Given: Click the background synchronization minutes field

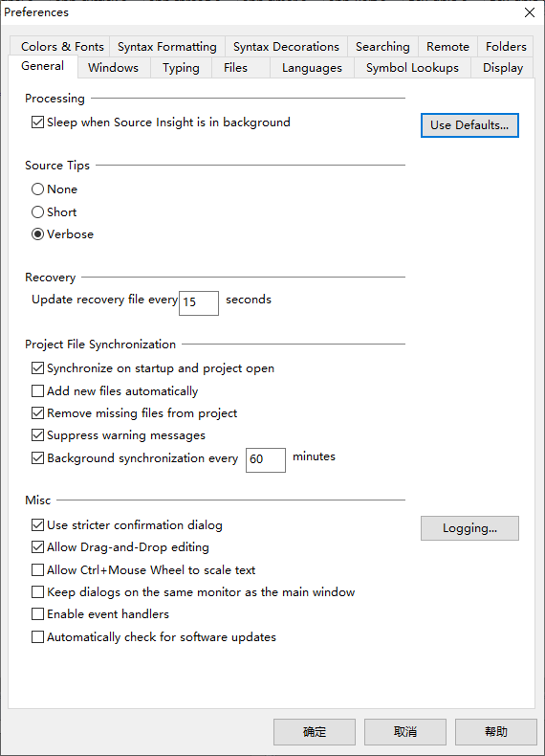Looking at the screenshot, I should click(266, 460).
